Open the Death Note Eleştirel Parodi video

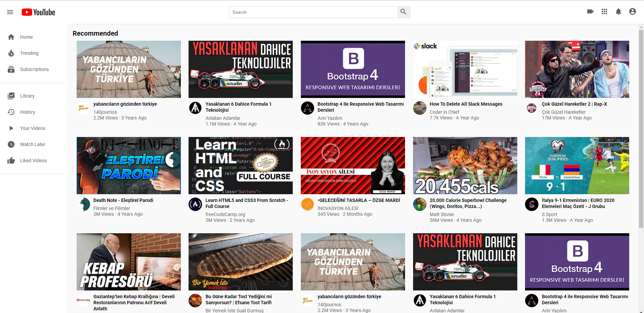click(x=128, y=165)
